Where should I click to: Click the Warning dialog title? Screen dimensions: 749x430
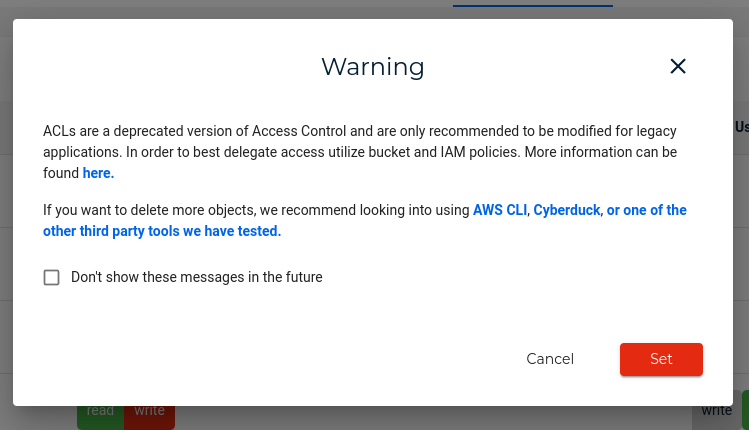point(373,66)
